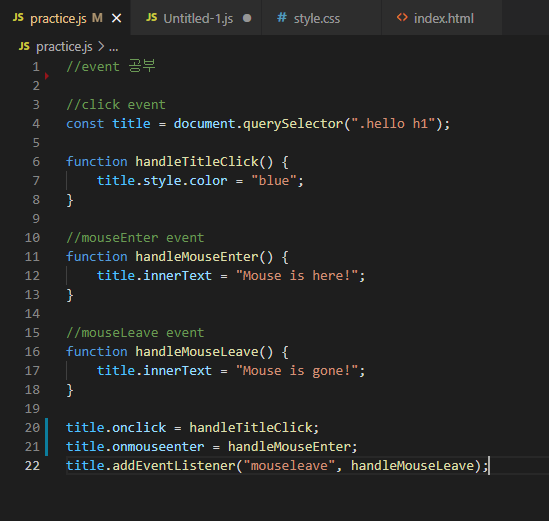Click line number 6 in the gutter
549x521 pixels.
(x=36, y=162)
